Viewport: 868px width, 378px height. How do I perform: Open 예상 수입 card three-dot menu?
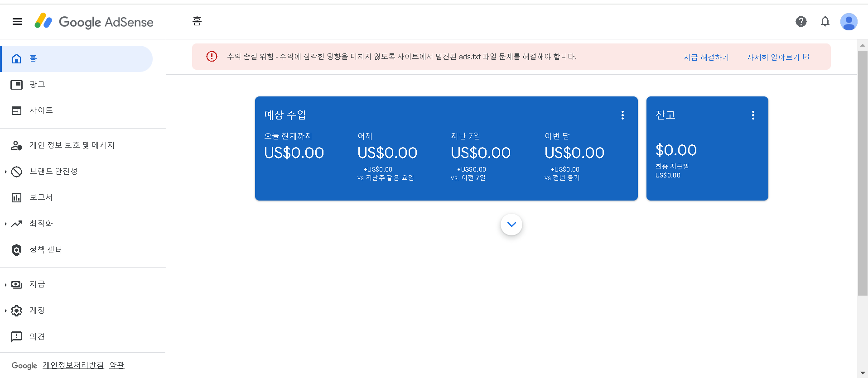point(622,115)
